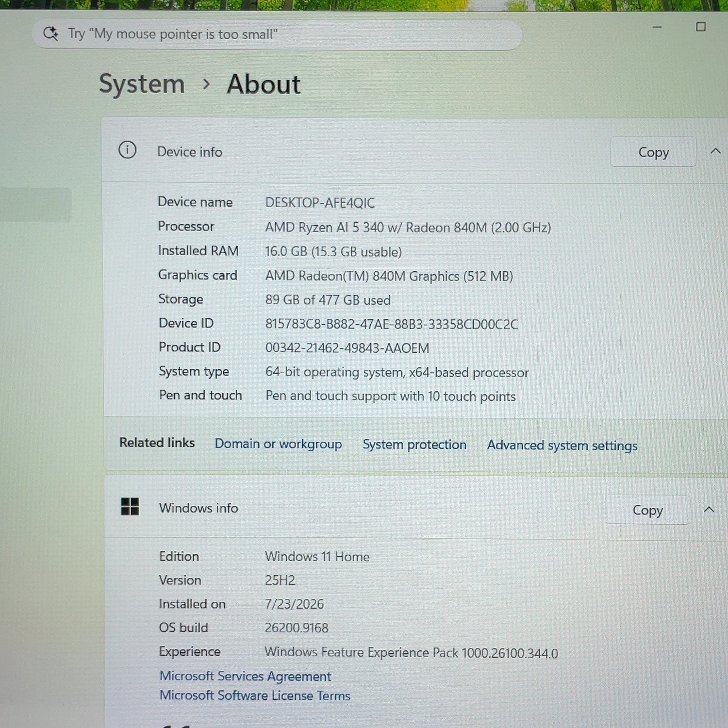
Task: Click the Windows logo icon beside Windows info
Action: point(130,507)
